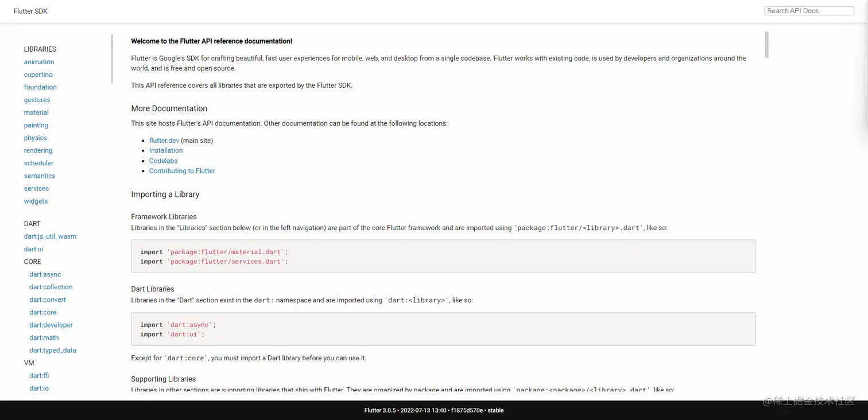The height and width of the screenshot is (420, 868).
Task: Click the import 'dart:async' code line
Action: [x=178, y=325]
